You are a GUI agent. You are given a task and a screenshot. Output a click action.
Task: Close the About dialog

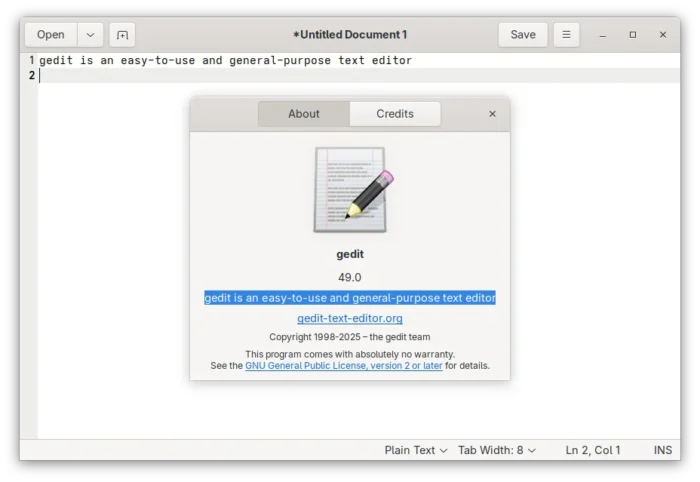492,114
